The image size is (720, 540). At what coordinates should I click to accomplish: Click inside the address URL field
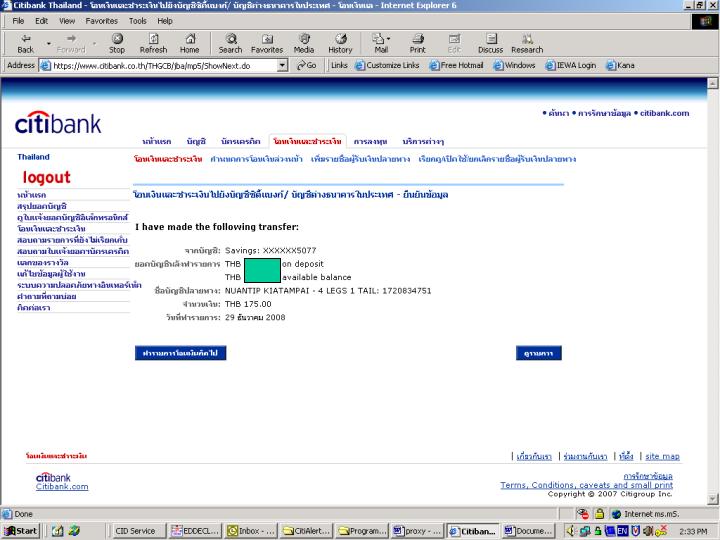click(x=164, y=66)
